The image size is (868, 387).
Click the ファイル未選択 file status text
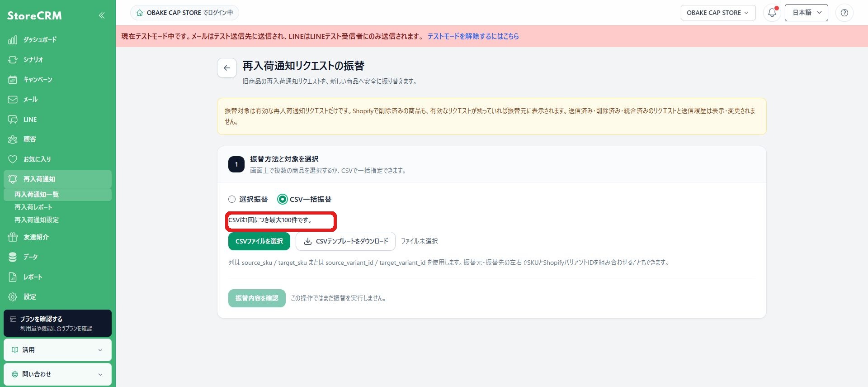(419, 241)
